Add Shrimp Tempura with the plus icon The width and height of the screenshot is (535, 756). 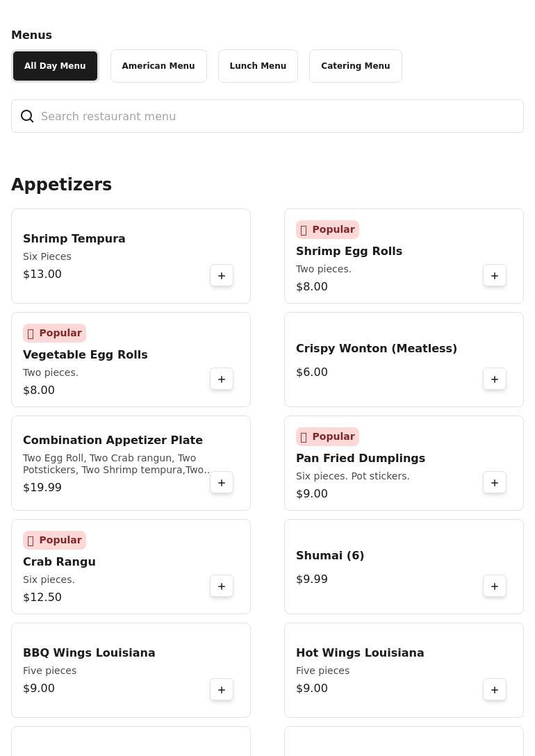pyautogui.click(x=222, y=276)
